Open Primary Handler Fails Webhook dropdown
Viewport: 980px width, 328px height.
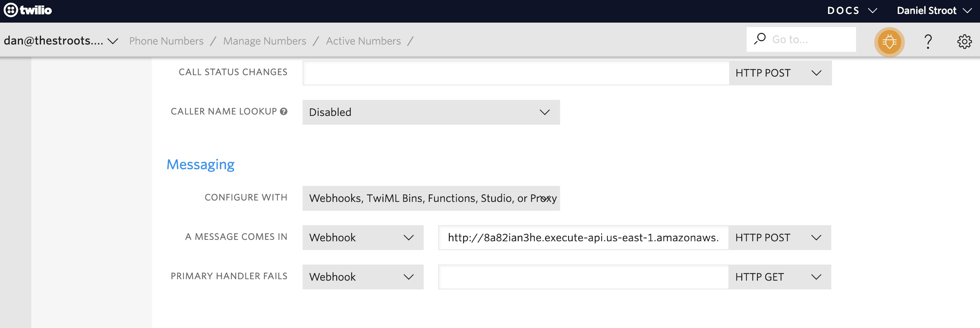coord(363,277)
